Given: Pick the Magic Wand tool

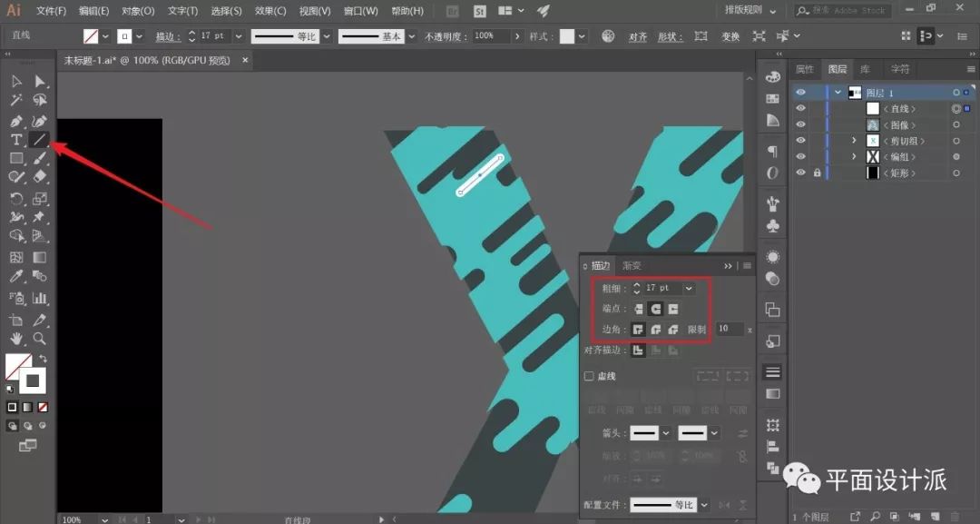Looking at the screenshot, I should 16,100.
